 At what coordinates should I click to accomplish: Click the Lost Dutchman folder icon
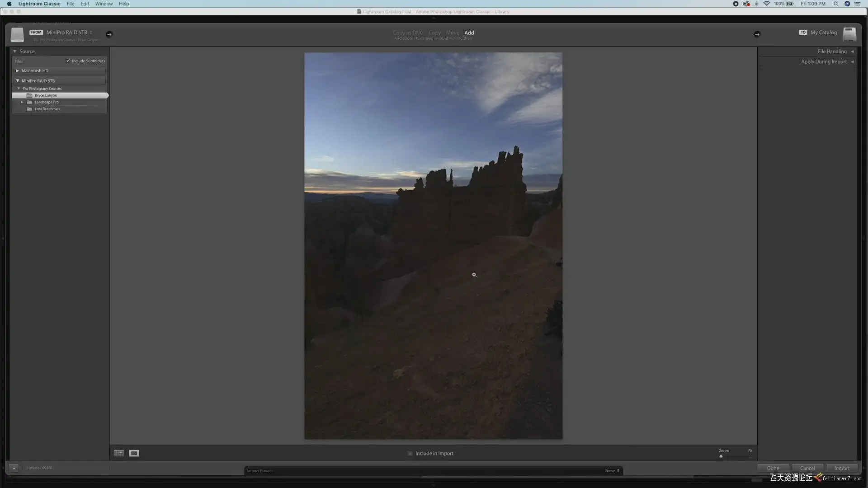tap(29, 109)
